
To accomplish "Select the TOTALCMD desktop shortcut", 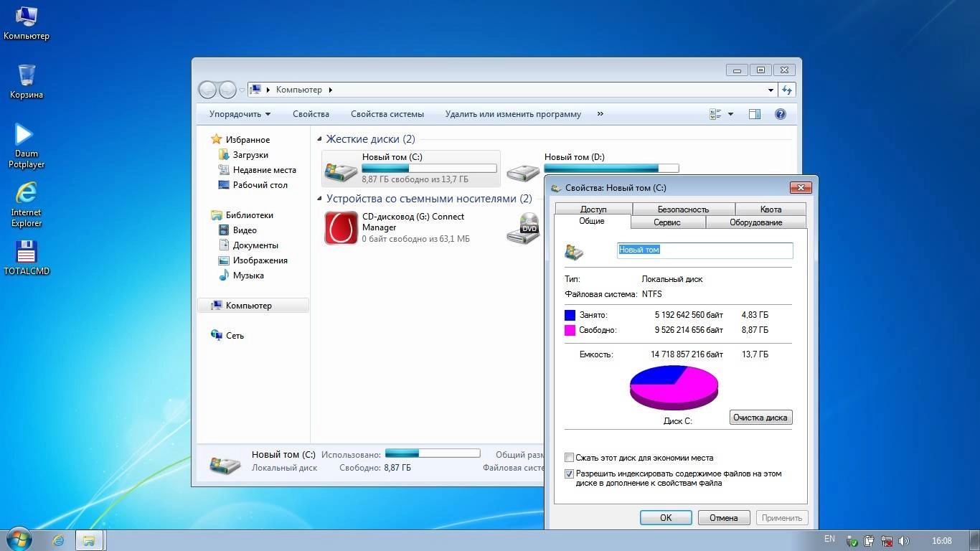I will point(27,258).
